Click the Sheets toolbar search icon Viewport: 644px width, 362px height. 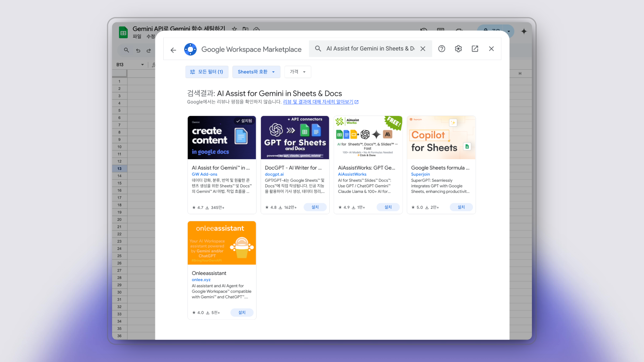(126, 50)
